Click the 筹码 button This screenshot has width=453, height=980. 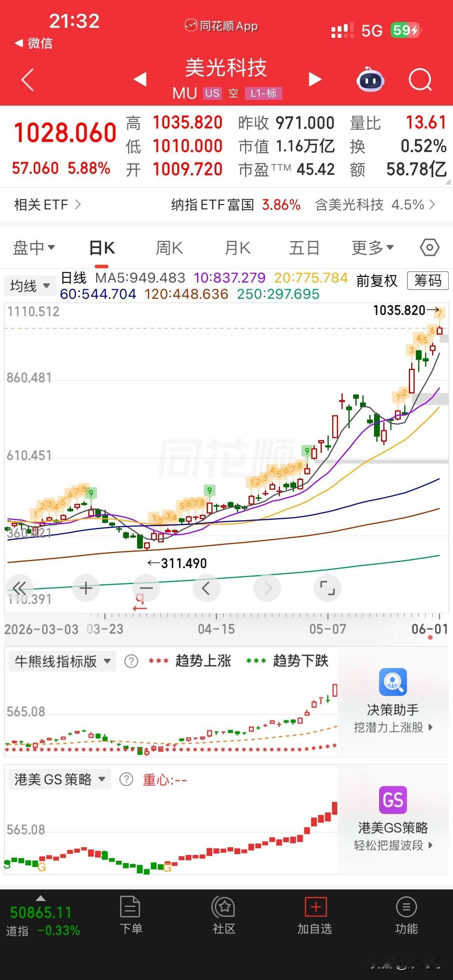coord(428,281)
